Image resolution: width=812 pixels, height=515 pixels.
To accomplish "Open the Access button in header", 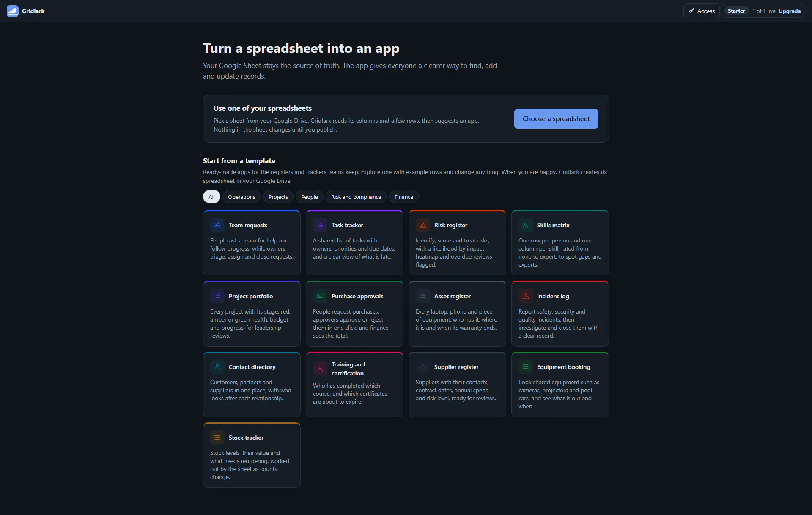I will click(701, 11).
